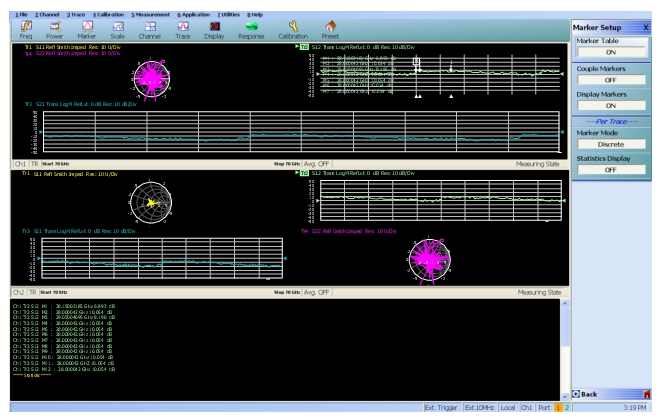
Task: Open the 4 Calibration menu
Action: [108, 15]
